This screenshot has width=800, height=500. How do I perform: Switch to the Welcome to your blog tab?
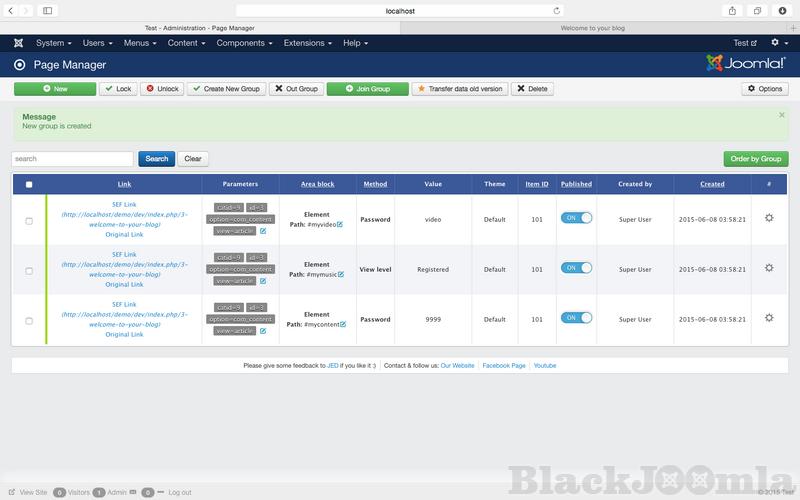(593, 28)
